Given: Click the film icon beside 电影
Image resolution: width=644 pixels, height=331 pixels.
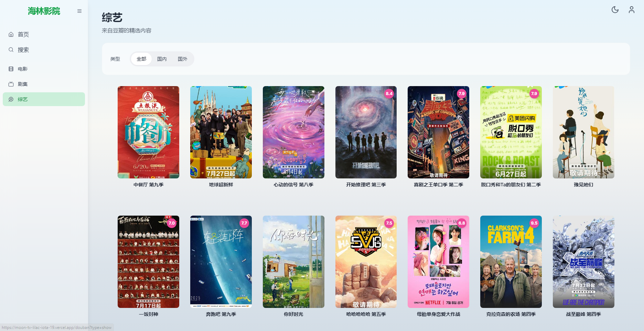Looking at the screenshot, I should [x=11, y=69].
